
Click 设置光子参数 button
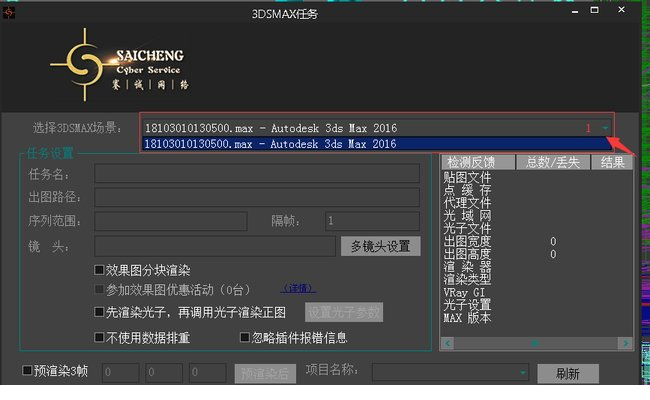(344, 312)
